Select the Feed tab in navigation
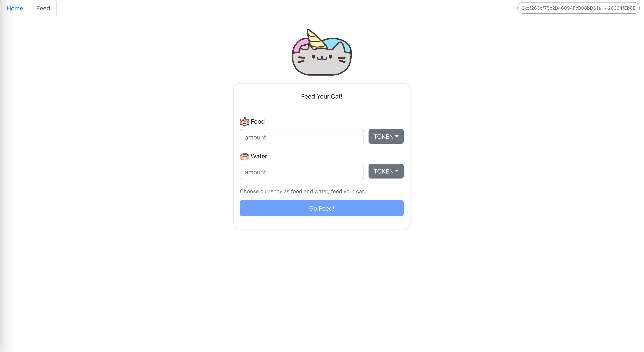This screenshot has width=644, height=352. click(43, 8)
